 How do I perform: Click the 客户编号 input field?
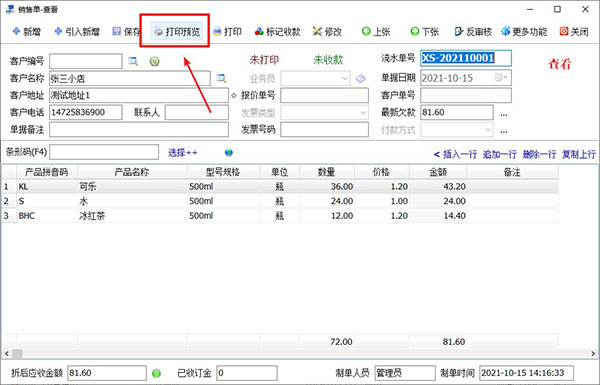86,61
